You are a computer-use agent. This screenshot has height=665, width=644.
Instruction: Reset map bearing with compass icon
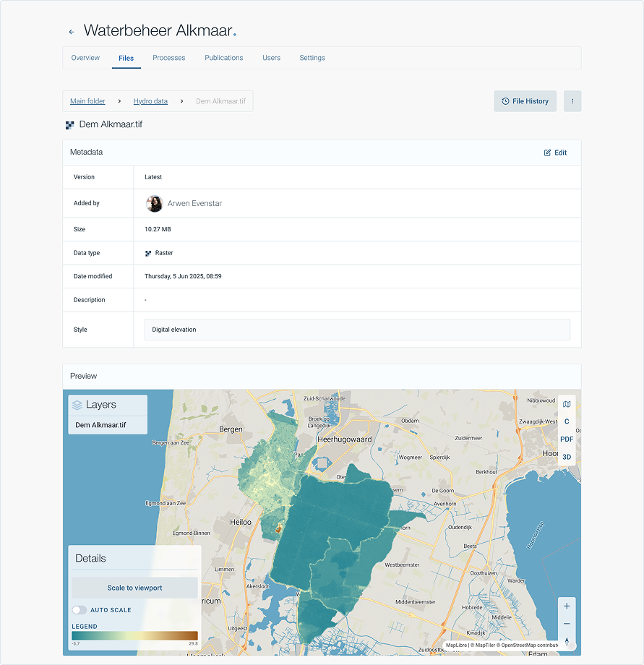click(567, 641)
